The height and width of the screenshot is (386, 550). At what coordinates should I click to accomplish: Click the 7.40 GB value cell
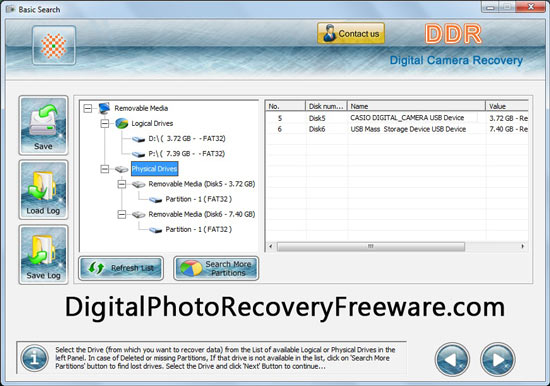(509, 129)
